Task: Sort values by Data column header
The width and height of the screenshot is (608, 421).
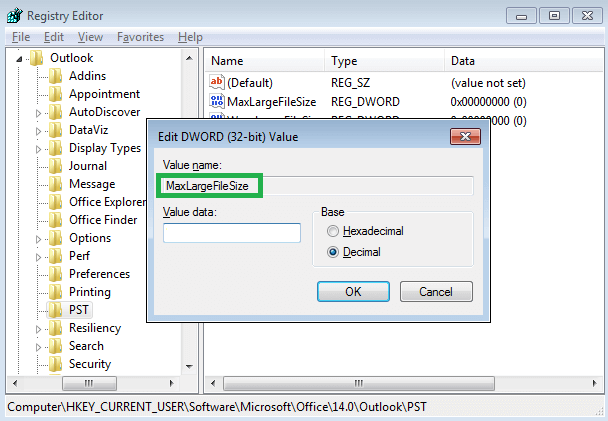Action: [523, 61]
